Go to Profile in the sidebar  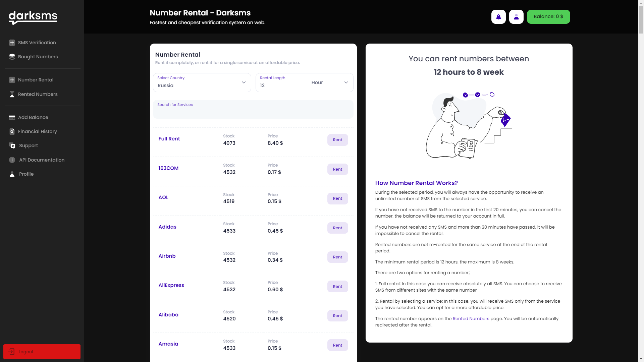(26, 174)
